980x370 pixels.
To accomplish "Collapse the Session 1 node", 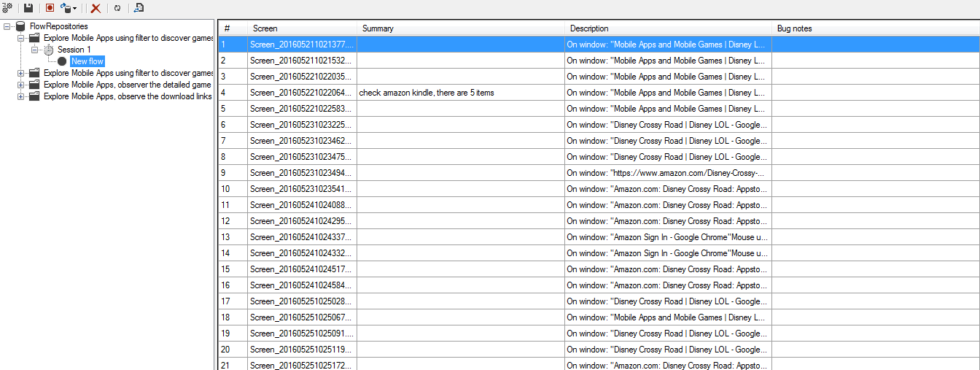I will click(35, 50).
